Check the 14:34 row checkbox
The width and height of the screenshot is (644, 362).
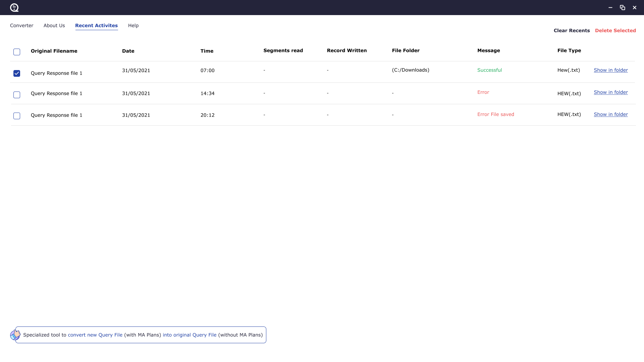[x=17, y=95]
